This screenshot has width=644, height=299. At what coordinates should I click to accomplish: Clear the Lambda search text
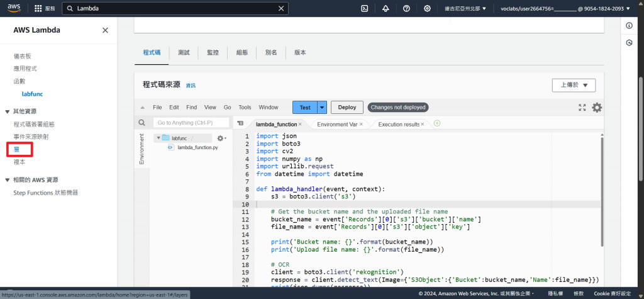click(281, 8)
